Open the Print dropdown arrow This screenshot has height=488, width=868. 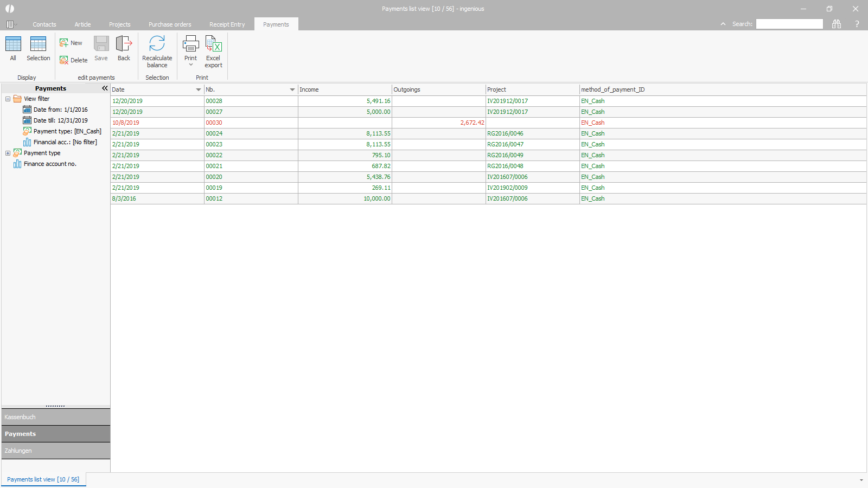click(x=191, y=65)
